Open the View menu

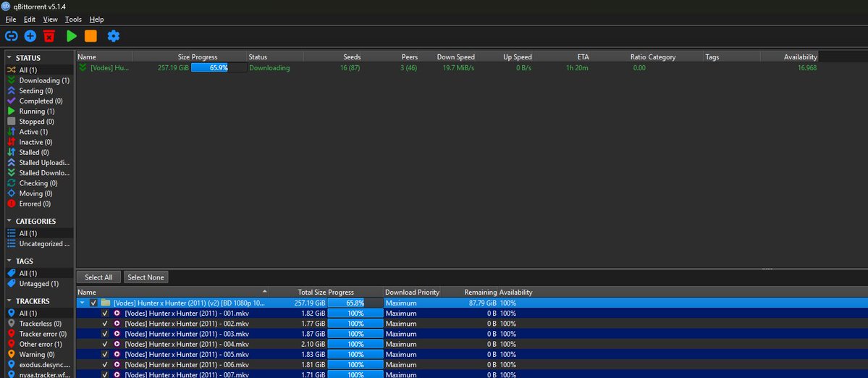[x=51, y=20]
